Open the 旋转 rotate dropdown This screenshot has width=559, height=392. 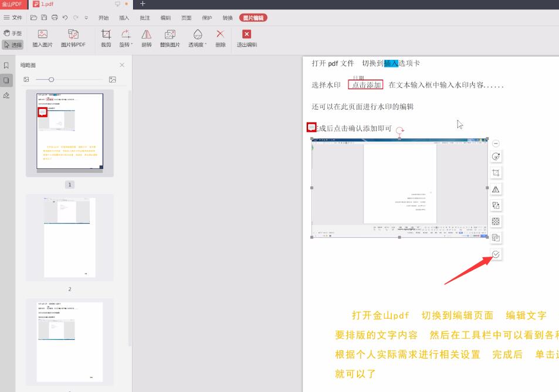(x=126, y=39)
